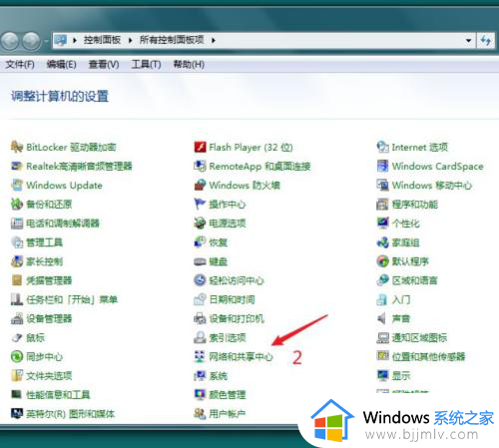
Task: Open the 性能信息和工具 link
Action: coord(58,395)
